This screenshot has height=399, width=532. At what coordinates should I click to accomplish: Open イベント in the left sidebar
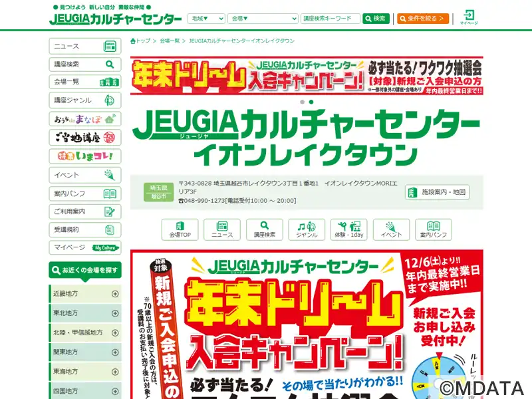point(85,175)
